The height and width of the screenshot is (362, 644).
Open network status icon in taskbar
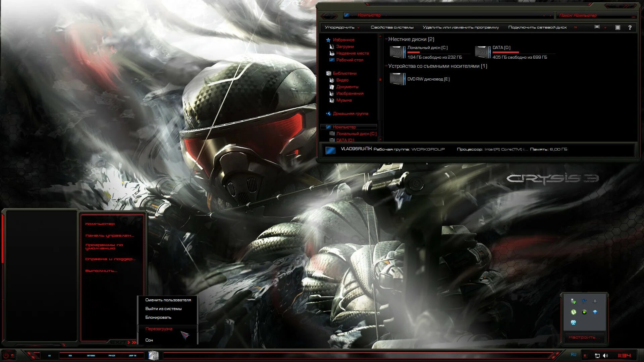pyautogui.click(x=597, y=356)
